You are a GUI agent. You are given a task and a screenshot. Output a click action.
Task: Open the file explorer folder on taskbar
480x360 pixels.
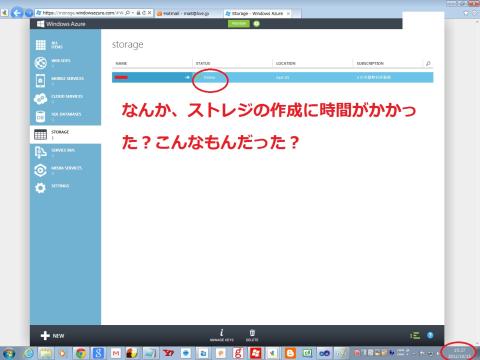45,353
